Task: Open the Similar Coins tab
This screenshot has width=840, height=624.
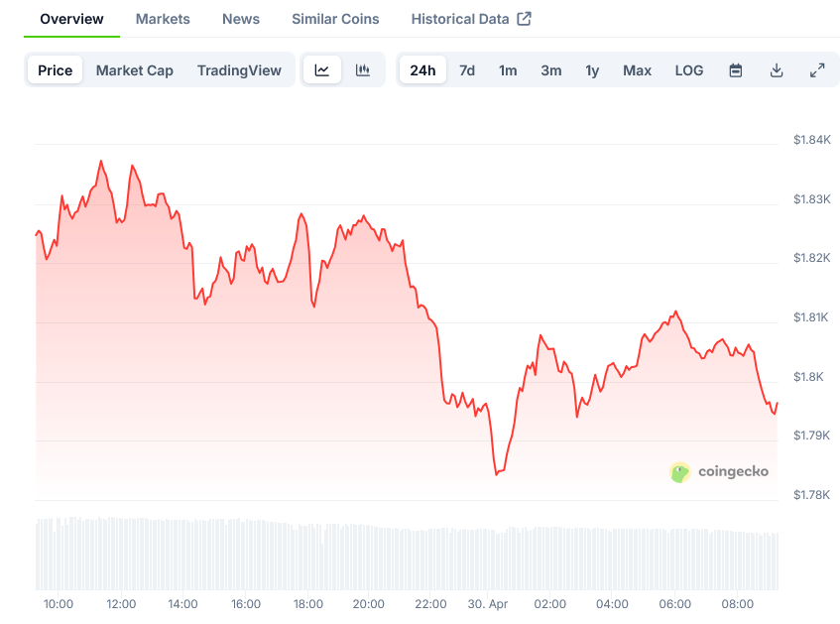Action: tap(335, 19)
